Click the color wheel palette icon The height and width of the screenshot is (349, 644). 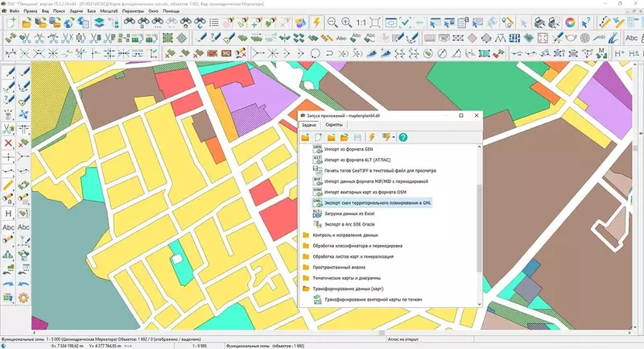(x=571, y=23)
